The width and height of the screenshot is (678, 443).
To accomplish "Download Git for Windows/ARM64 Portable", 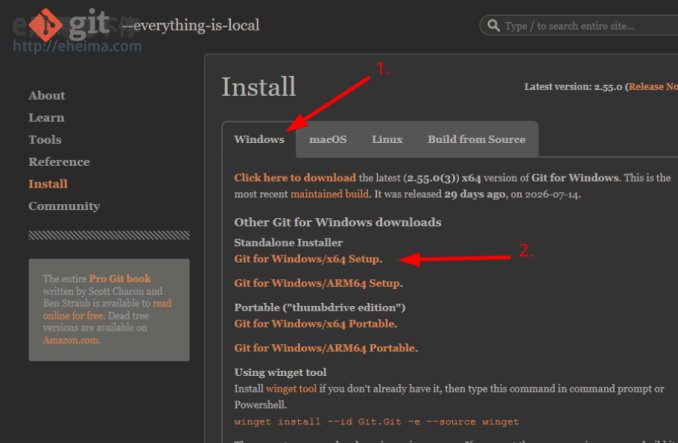I will tap(324, 348).
